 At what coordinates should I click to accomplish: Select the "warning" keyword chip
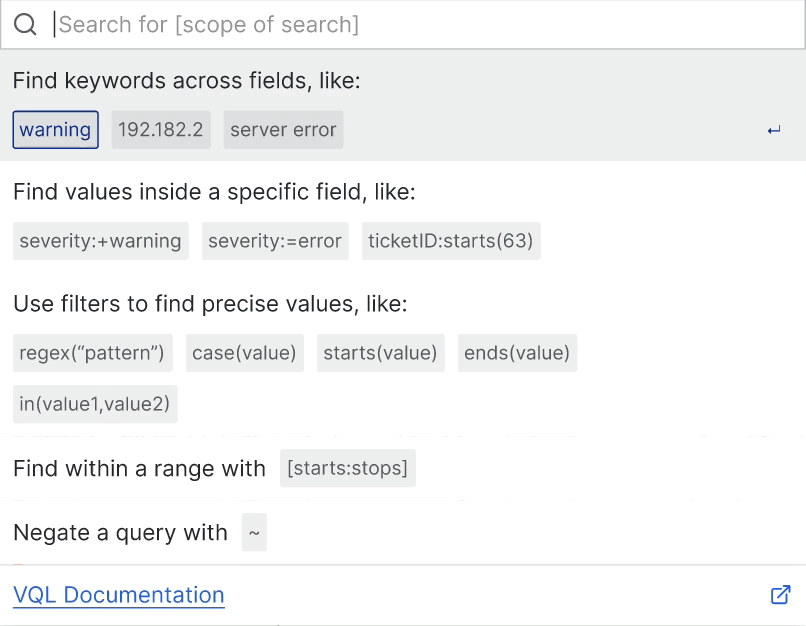point(56,130)
